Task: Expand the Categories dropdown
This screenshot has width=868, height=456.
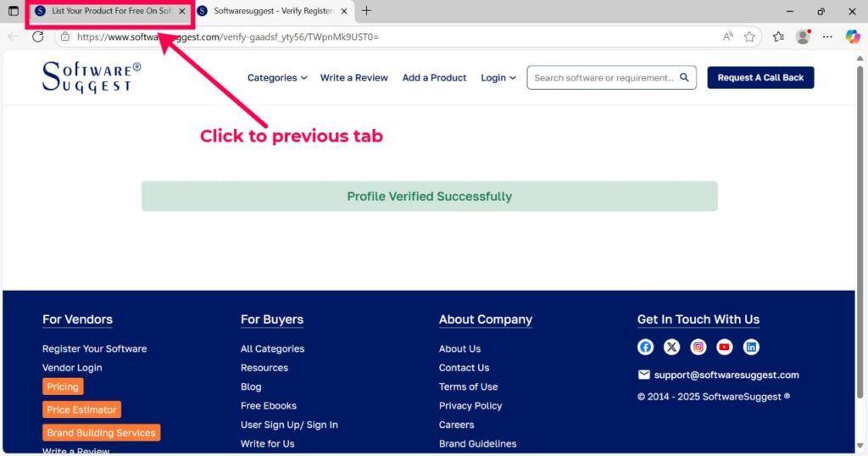Action: (277, 78)
